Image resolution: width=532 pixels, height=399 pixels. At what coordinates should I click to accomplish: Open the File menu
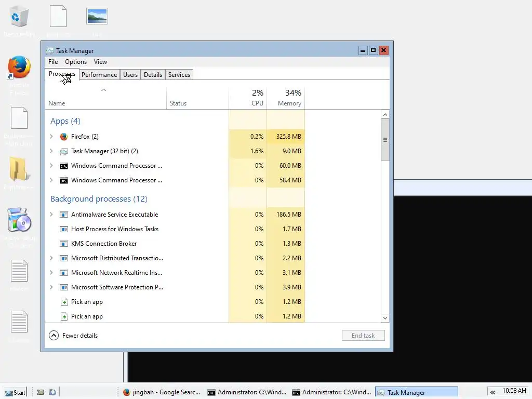53,62
